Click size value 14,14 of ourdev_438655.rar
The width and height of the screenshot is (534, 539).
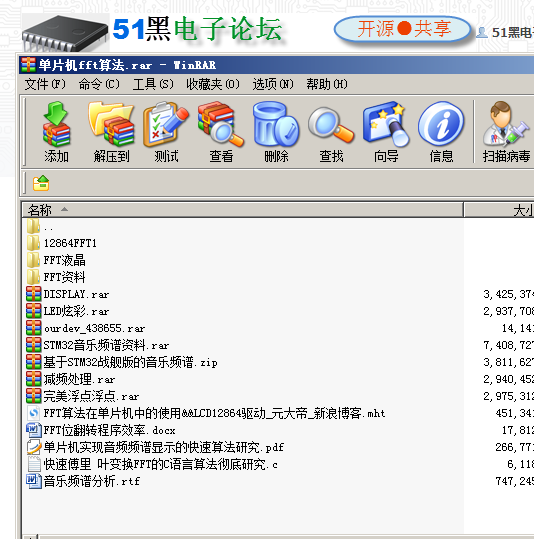click(x=518, y=328)
